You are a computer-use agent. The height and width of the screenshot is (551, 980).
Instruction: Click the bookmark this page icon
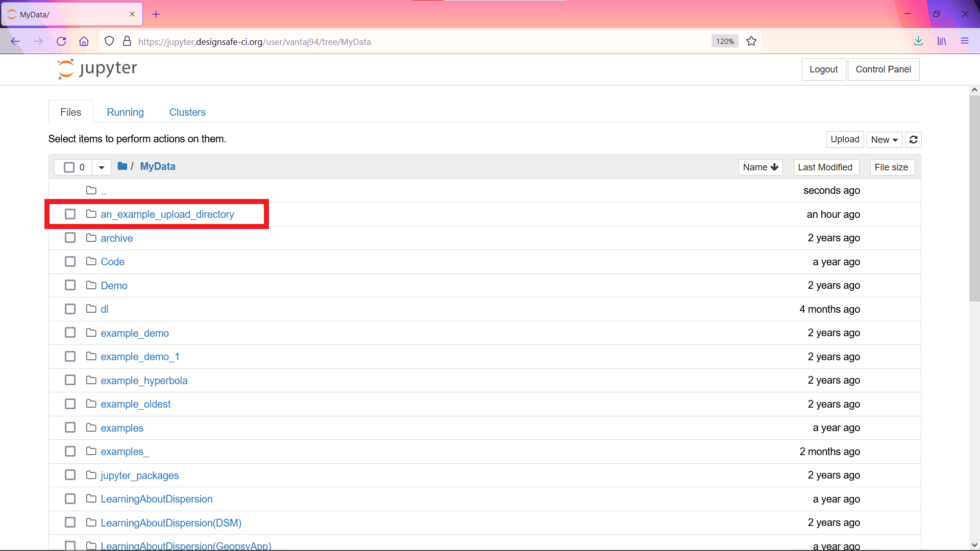pyautogui.click(x=752, y=41)
